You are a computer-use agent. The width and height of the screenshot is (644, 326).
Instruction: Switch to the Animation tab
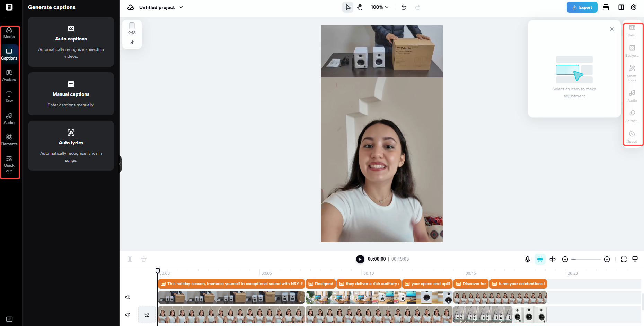[632, 116]
